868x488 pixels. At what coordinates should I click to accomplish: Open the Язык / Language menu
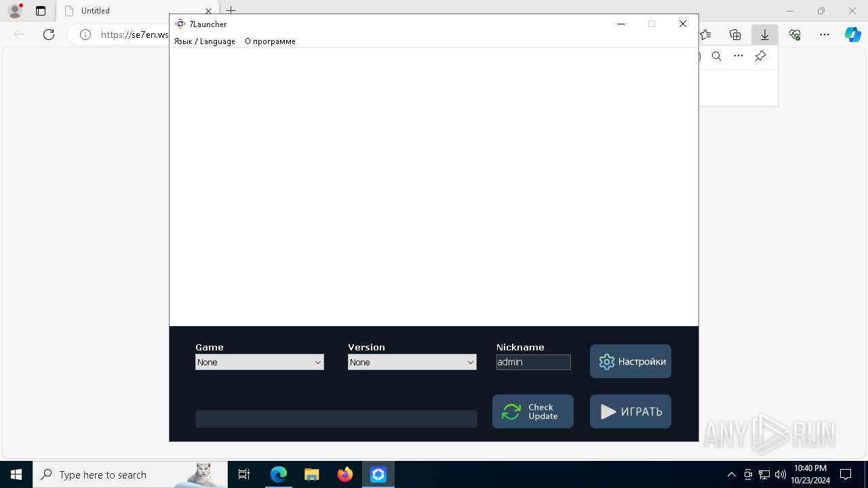(205, 41)
